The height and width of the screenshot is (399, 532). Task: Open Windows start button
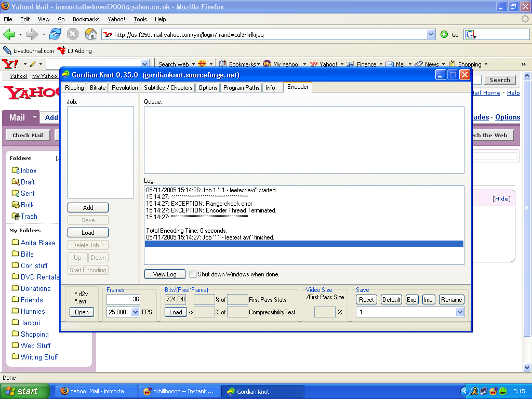(x=25, y=391)
